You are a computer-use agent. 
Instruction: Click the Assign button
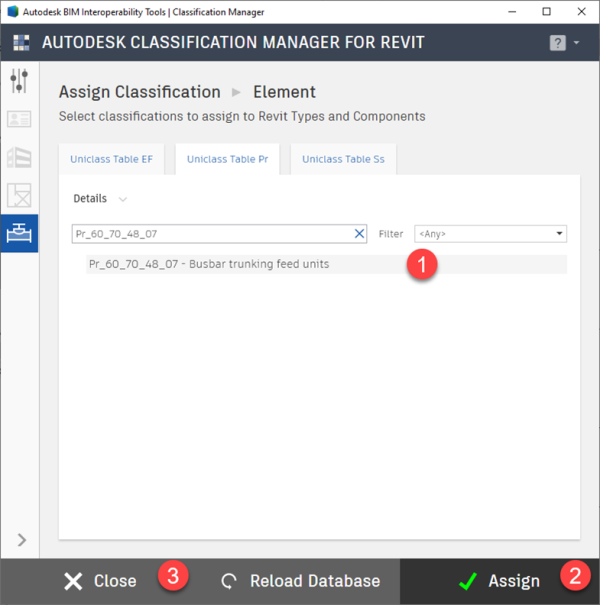(x=500, y=581)
